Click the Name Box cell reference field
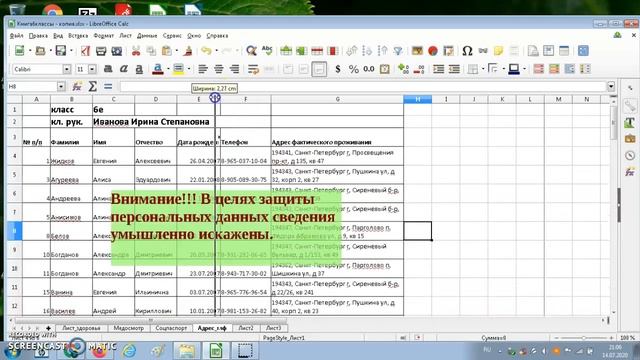Image resolution: width=640 pixels, height=360 pixels. click(x=33, y=86)
